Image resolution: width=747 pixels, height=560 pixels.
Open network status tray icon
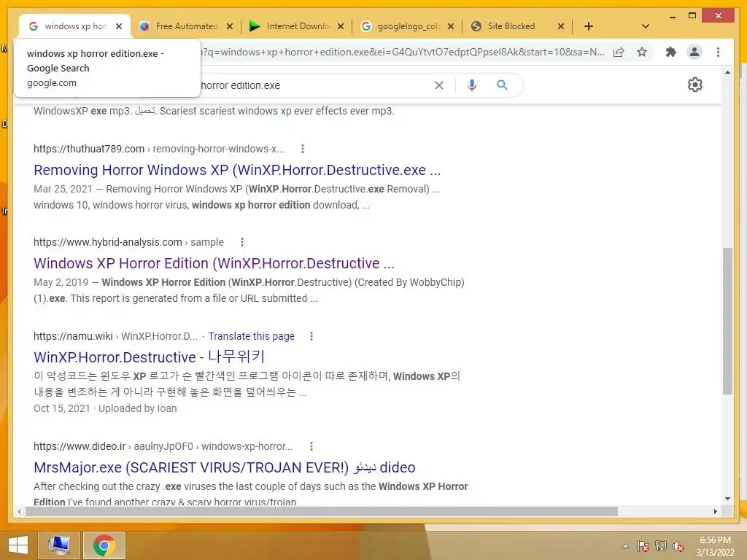click(x=661, y=546)
